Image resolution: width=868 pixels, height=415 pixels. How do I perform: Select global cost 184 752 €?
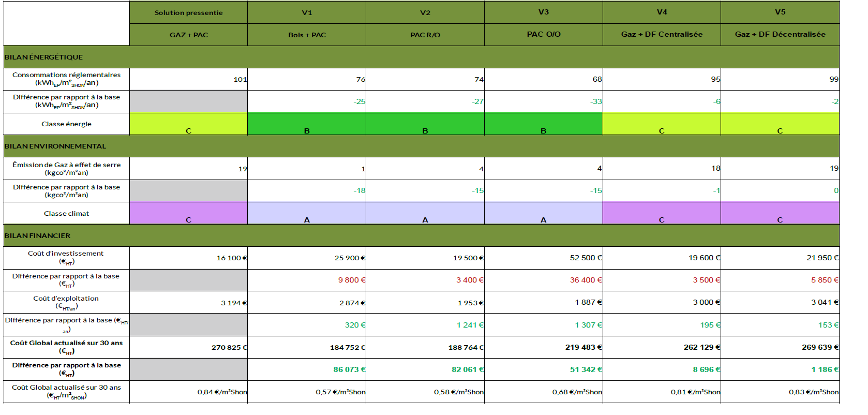point(307,347)
